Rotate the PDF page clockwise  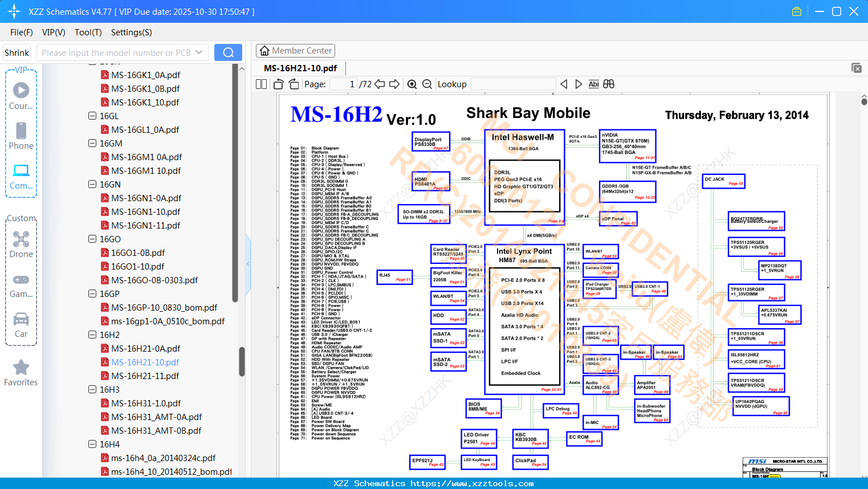294,84
